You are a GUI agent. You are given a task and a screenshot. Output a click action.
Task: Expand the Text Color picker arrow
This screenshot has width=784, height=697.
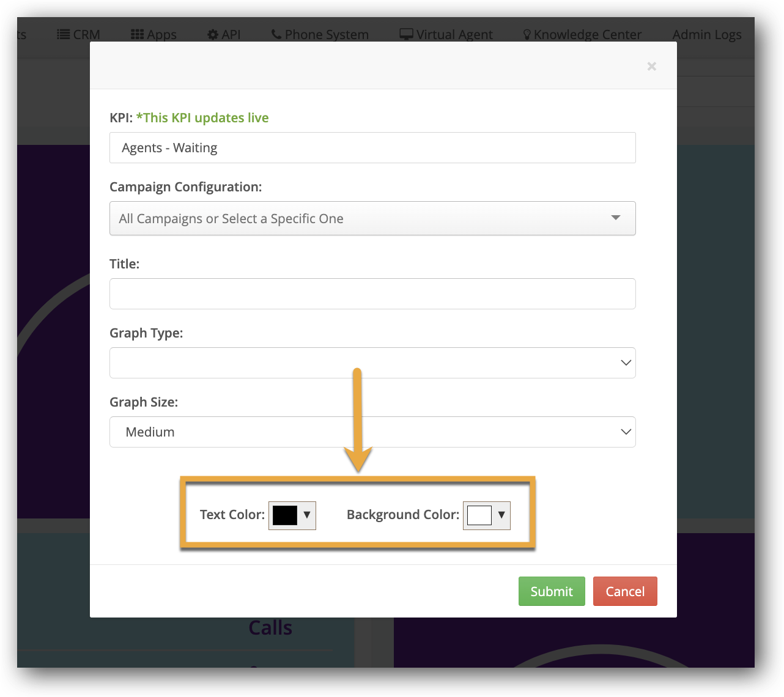point(307,515)
